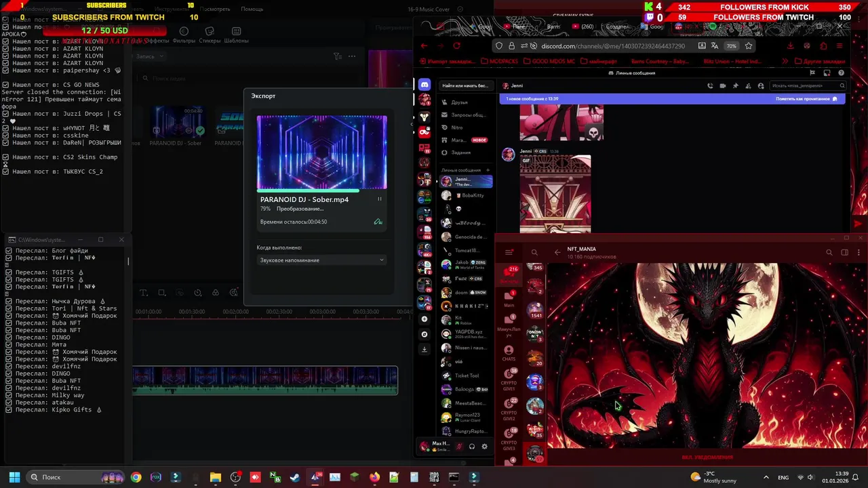Open the browser Downloads icon
The image size is (868, 488).
tap(790, 46)
